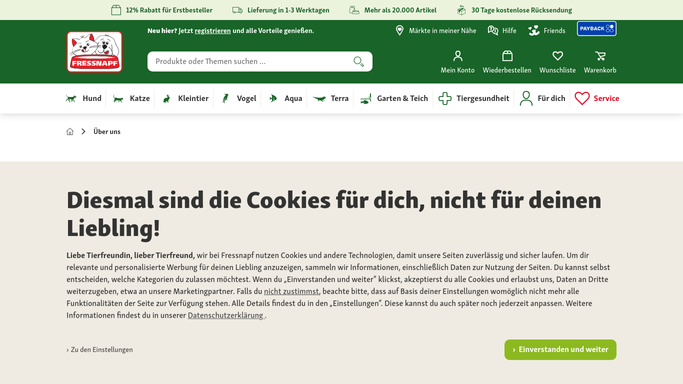
Task: Select the Hund menu category
Action: (x=84, y=98)
